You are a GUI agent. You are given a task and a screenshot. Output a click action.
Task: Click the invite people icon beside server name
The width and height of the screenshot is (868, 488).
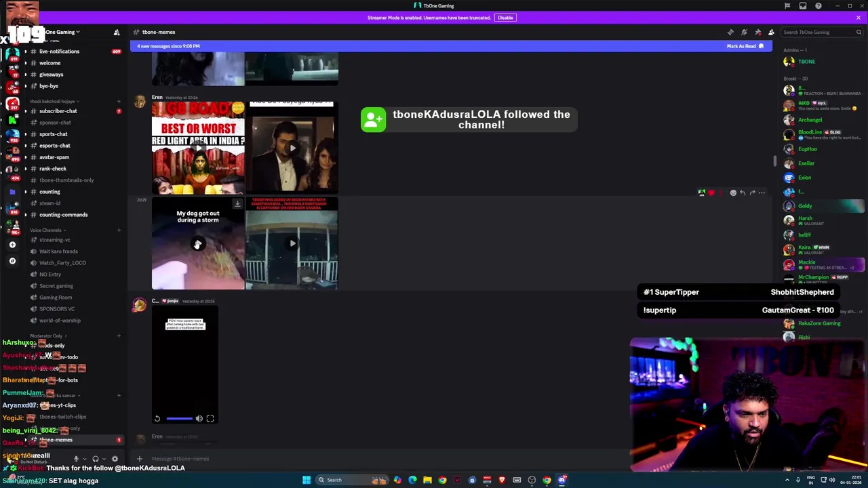[117, 32]
